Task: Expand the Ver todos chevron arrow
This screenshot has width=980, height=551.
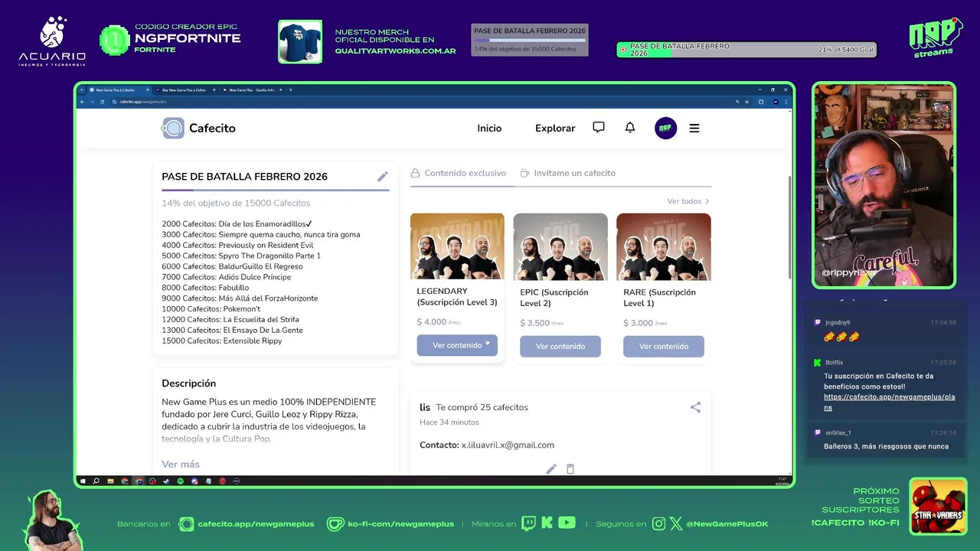Action: (707, 201)
